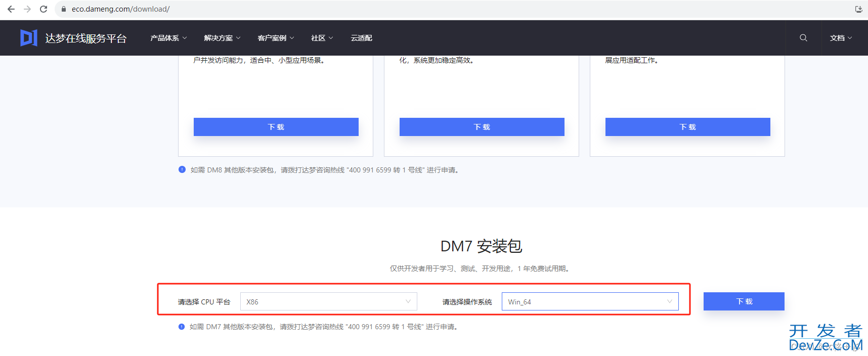This screenshot has width=868, height=356.
Task: Click the 请选择操作系统 label
Action: coord(467,302)
